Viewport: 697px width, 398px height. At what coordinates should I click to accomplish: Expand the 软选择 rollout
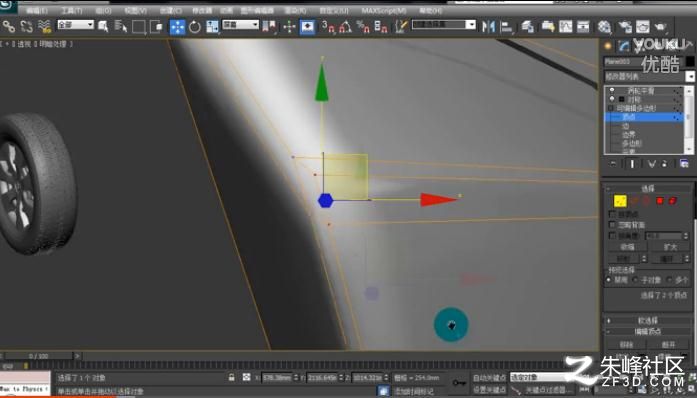(648, 321)
